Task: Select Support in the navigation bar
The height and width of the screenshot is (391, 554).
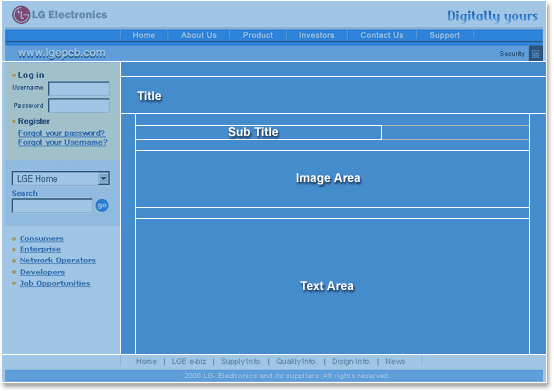Action: (445, 35)
